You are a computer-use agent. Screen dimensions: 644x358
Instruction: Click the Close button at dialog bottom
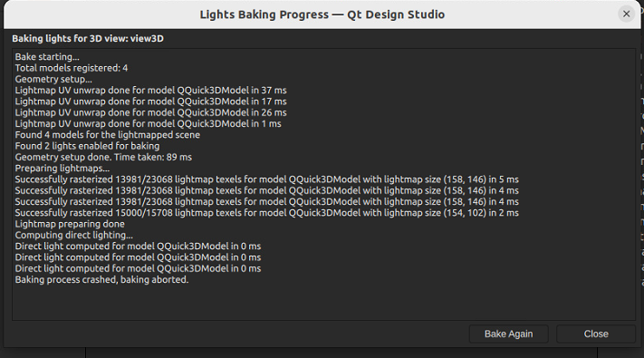click(x=596, y=334)
